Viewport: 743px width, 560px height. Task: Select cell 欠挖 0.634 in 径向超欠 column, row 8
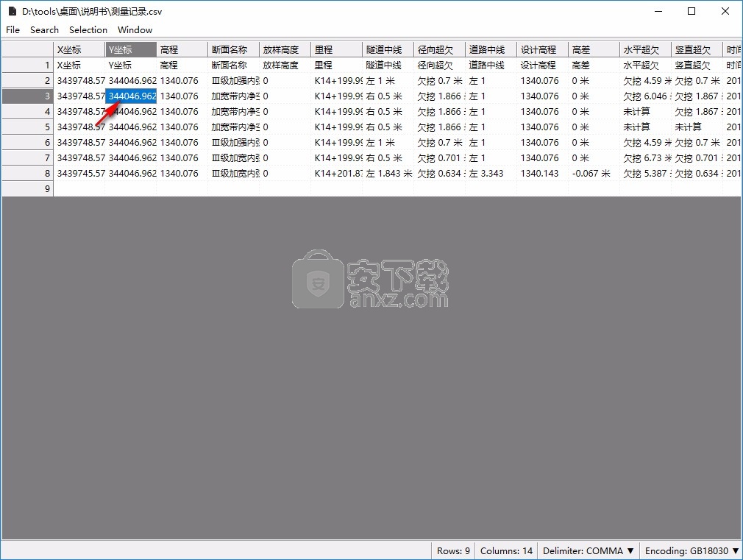pyautogui.click(x=439, y=173)
